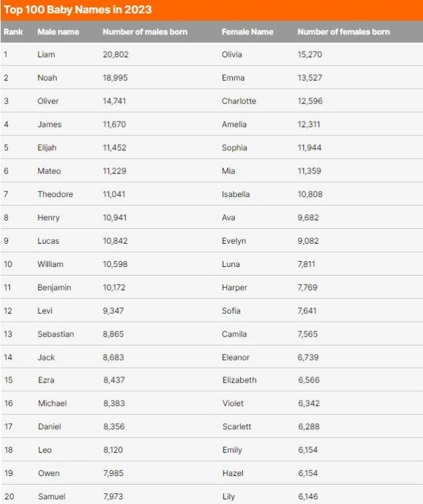This screenshot has width=423, height=504.
Task: Click the male name Samuel
Action: click(x=52, y=497)
